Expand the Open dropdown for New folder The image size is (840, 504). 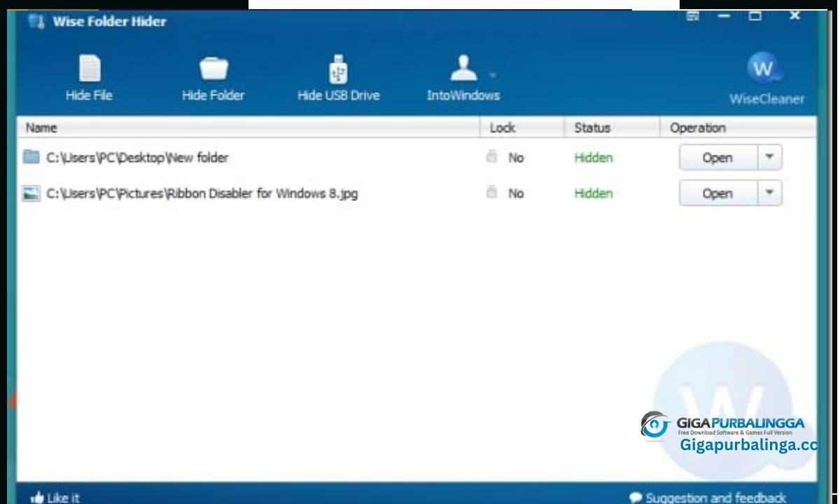770,157
